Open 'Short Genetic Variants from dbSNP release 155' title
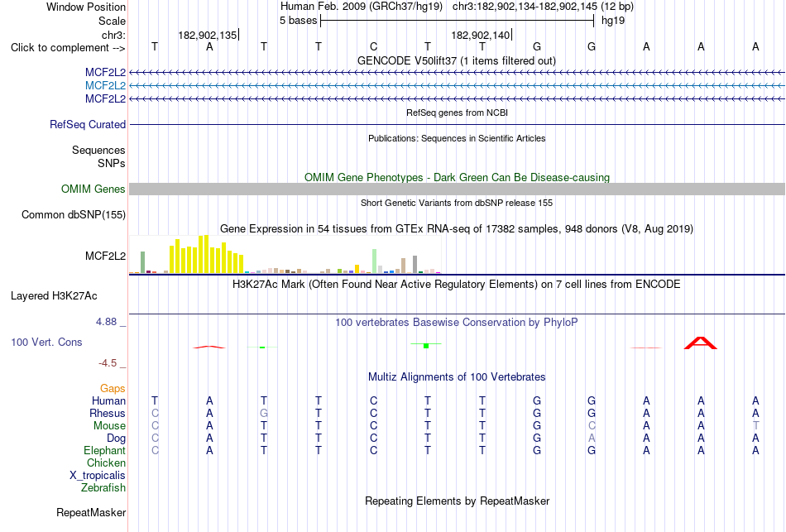This screenshot has width=786, height=532. pyautogui.click(x=457, y=203)
